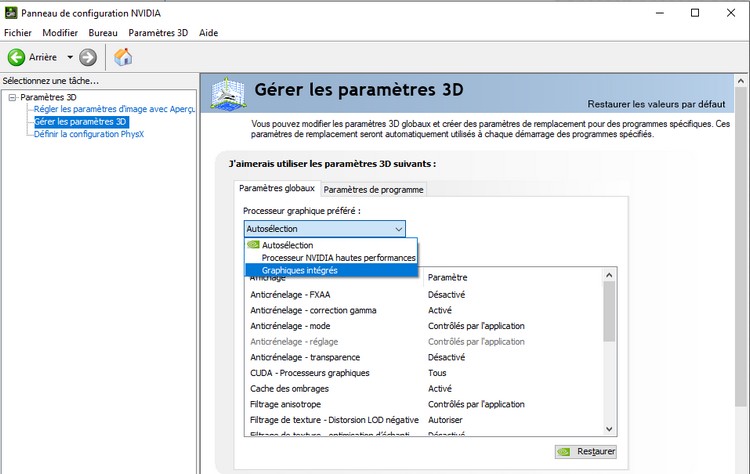Screen dimensions: 750x474
Task: Select Gérer les paramètres 3D tree item
Action: pos(80,121)
